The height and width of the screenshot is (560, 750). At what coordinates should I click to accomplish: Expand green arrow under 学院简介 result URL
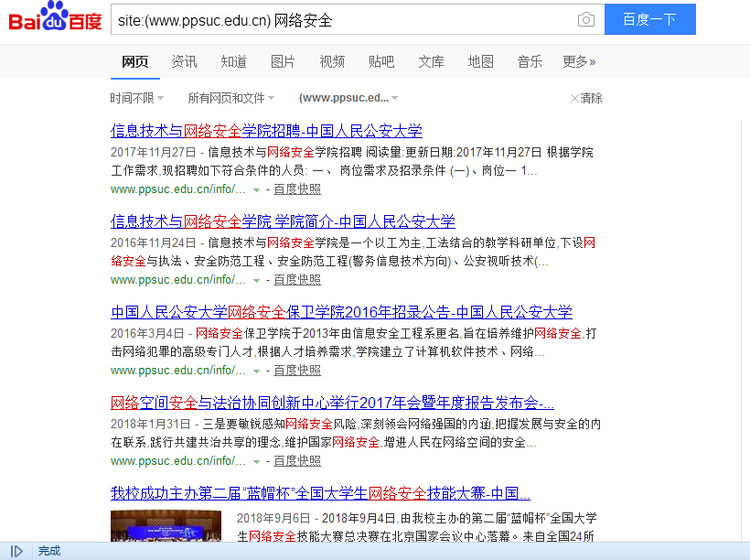coord(256,281)
